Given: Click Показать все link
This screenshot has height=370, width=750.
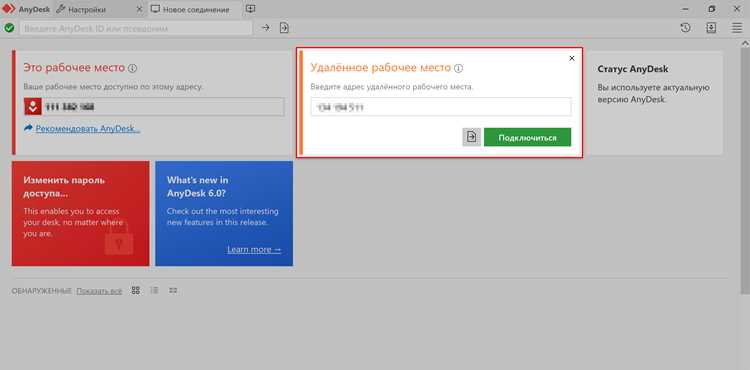Looking at the screenshot, I should pyautogui.click(x=99, y=291).
